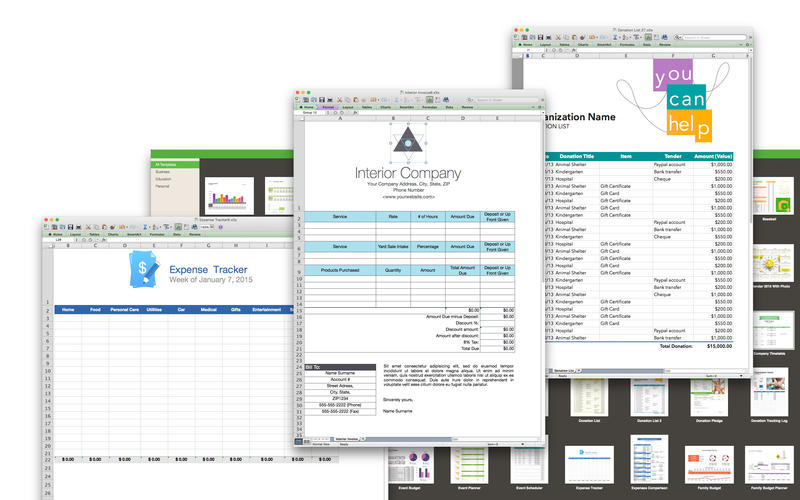Collapse ribbon chevron in Interior Invoice window
Screen dimensions: 800x500
pos(533,107)
